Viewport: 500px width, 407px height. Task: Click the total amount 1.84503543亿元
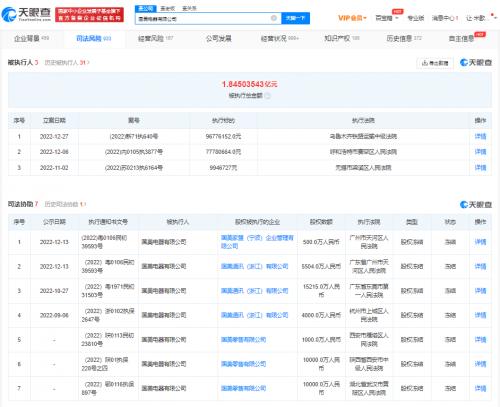250,84
